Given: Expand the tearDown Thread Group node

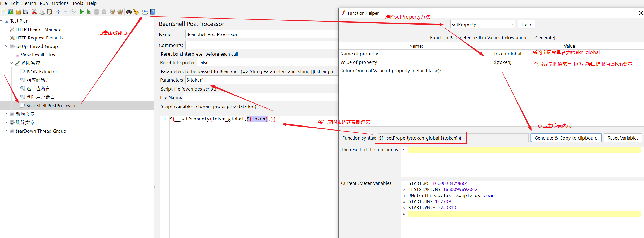Looking at the screenshot, I should click(x=6, y=131).
